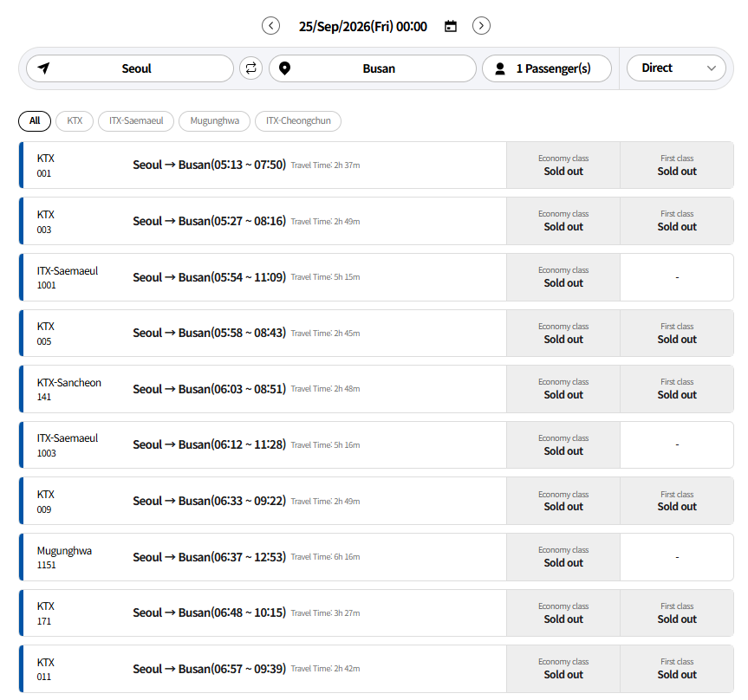
Task: Select ITX-Saemaeul 1001 Economy class Sold out
Action: click(563, 277)
